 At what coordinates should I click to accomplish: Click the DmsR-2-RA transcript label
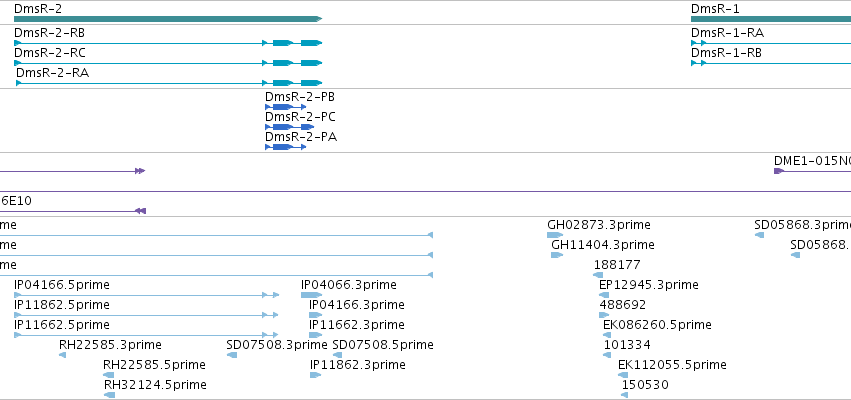tap(52, 73)
